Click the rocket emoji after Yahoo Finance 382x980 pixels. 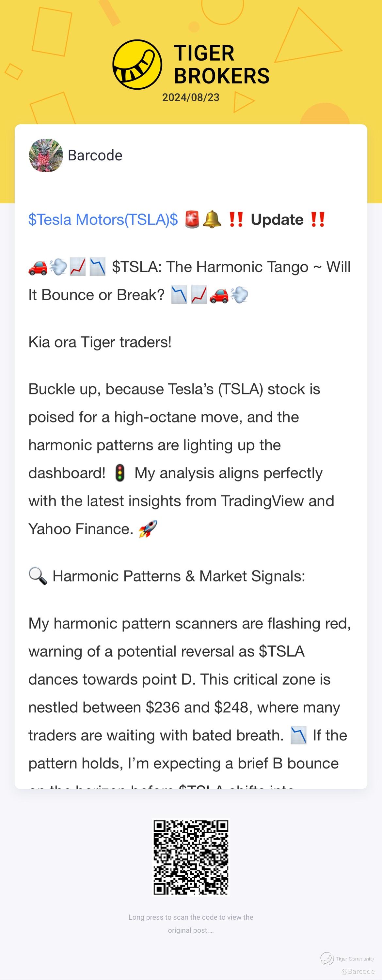point(148,529)
